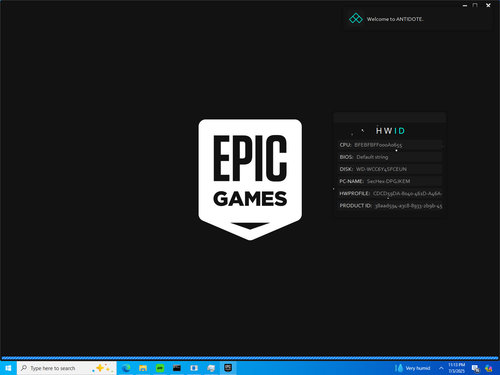Open the green app icon in taskbar
This screenshot has height=375, width=500.
160,368
